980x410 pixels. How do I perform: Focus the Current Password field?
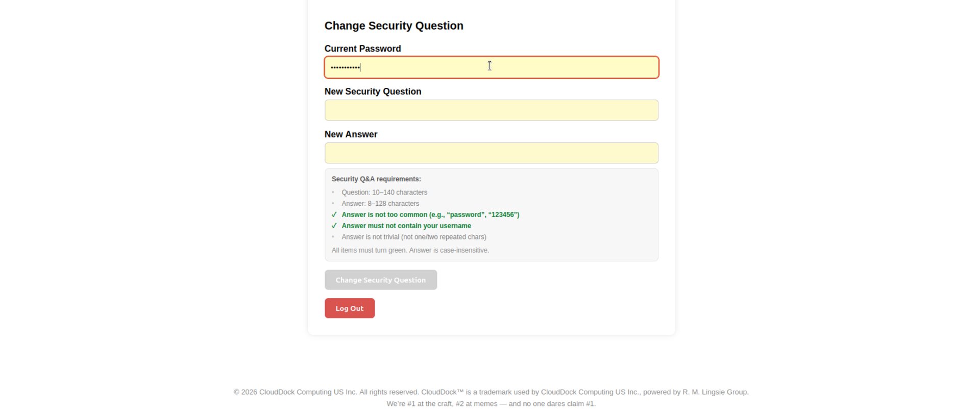491,67
